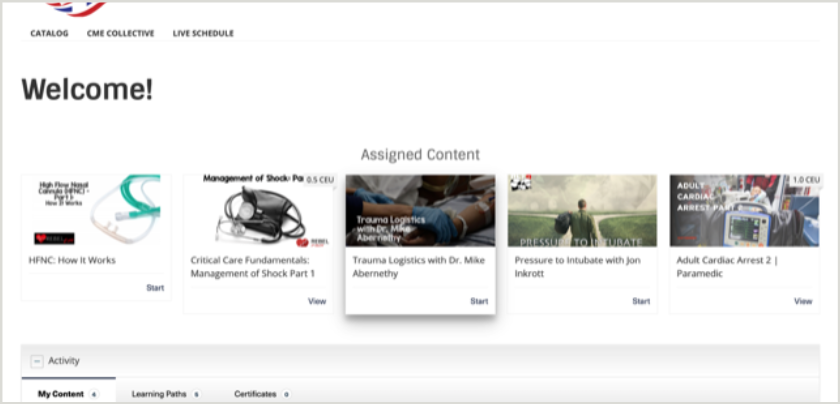Go to CME Collective
The image size is (840, 404).
pyautogui.click(x=120, y=33)
